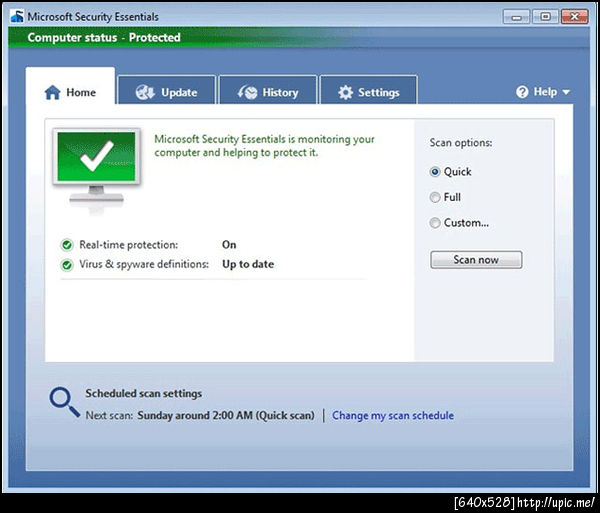The height and width of the screenshot is (513, 600).
Task: Start scanning with Scan now button
Action: pyautogui.click(x=476, y=260)
